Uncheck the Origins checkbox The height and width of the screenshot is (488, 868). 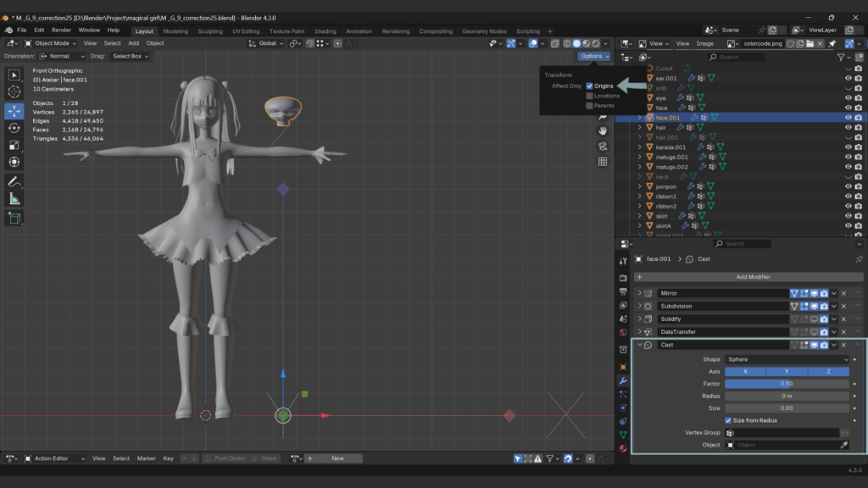click(x=590, y=86)
